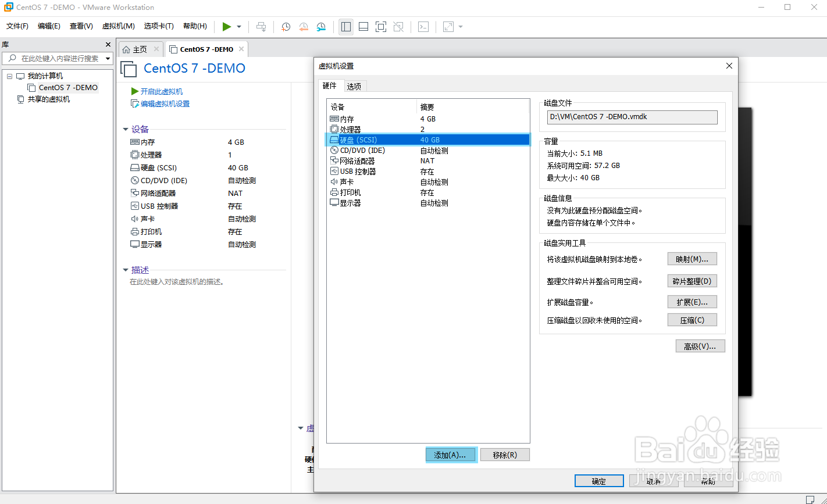
Task: Click the stretch guest display icon
Action: (x=448, y=27)
